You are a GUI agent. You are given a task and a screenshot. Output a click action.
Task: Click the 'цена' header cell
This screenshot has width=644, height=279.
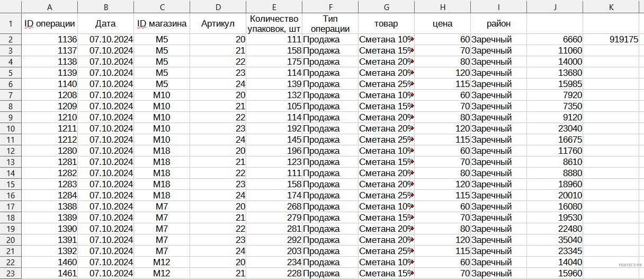coord(442,24)
